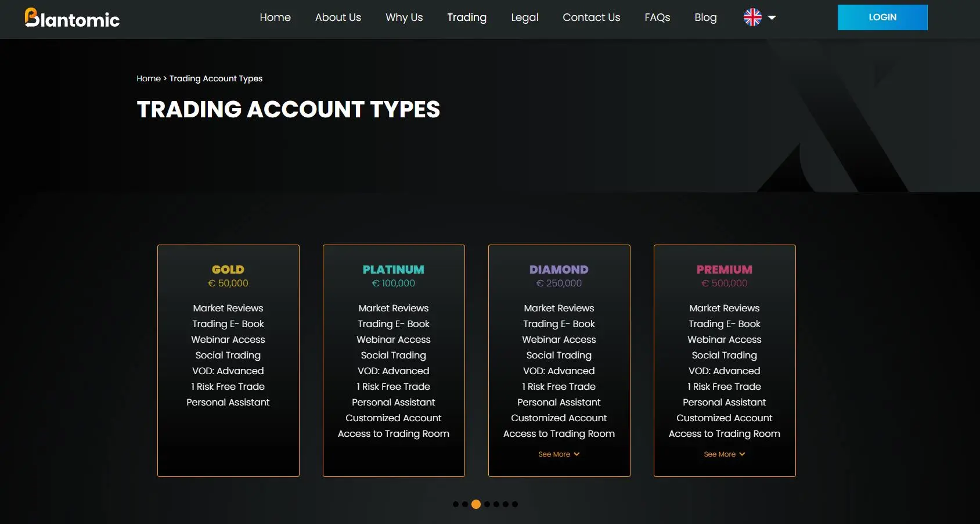The height and width of the screenshot is (524, 980).
Task: Expand See More on Premium card
Action: [725, 454]
